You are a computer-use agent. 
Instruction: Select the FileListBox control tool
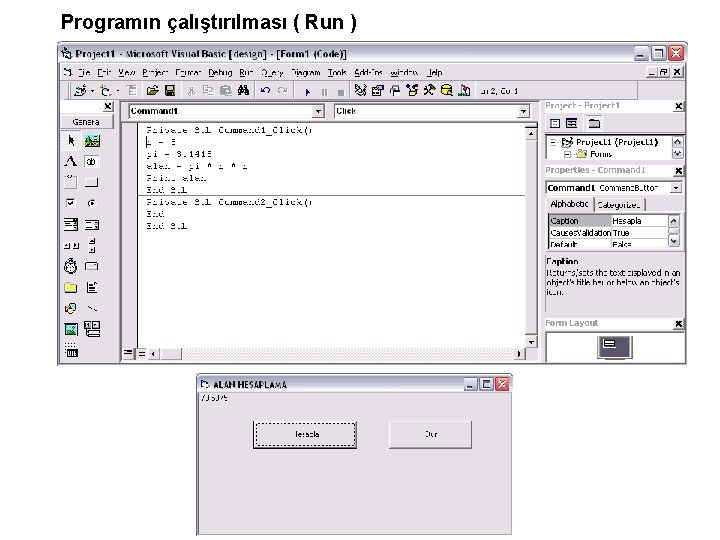point(92,287)
